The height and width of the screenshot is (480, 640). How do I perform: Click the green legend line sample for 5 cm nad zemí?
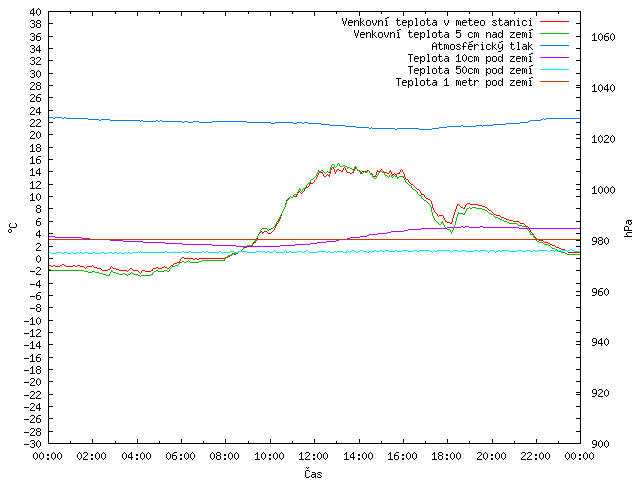tap(554, 33)
